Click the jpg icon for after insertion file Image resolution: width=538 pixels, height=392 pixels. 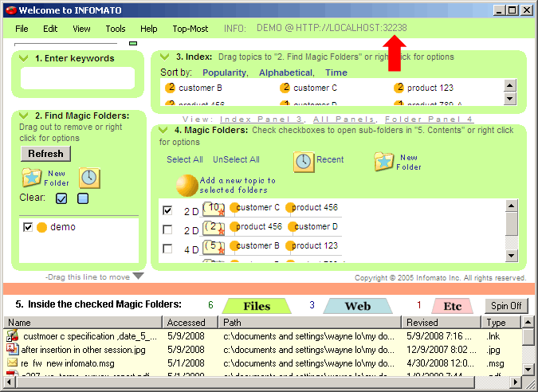(x=12, y=349)
